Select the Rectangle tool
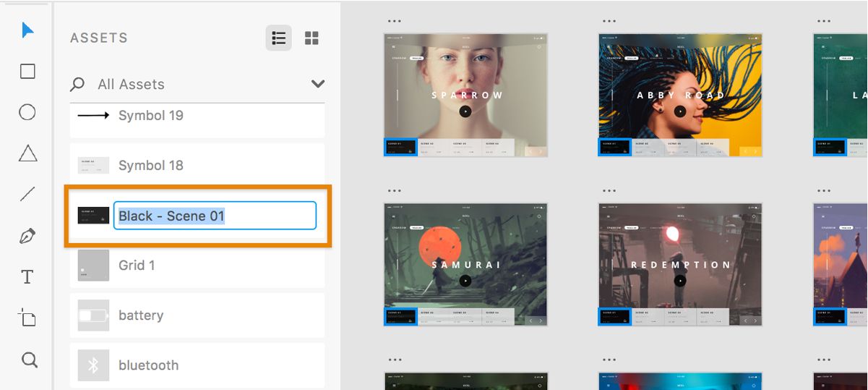Viewport: 868px width, 390px height. tap(27, 71)
